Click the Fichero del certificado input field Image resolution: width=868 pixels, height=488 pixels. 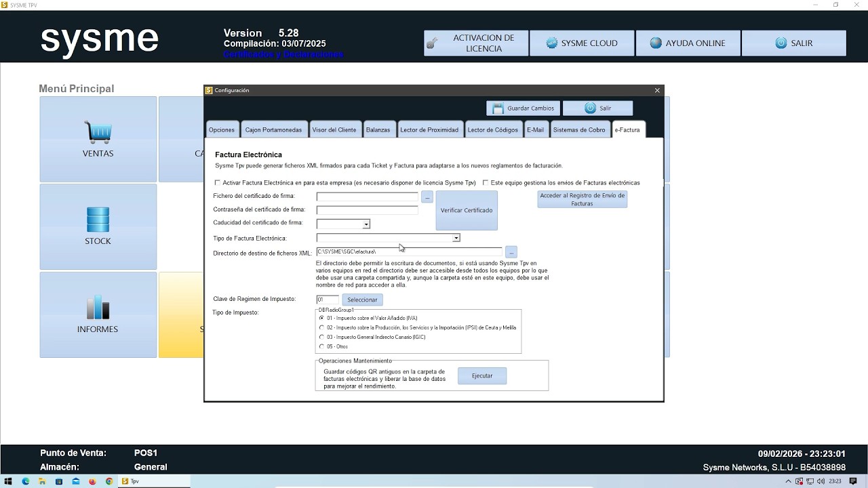(x=368, y=197)
